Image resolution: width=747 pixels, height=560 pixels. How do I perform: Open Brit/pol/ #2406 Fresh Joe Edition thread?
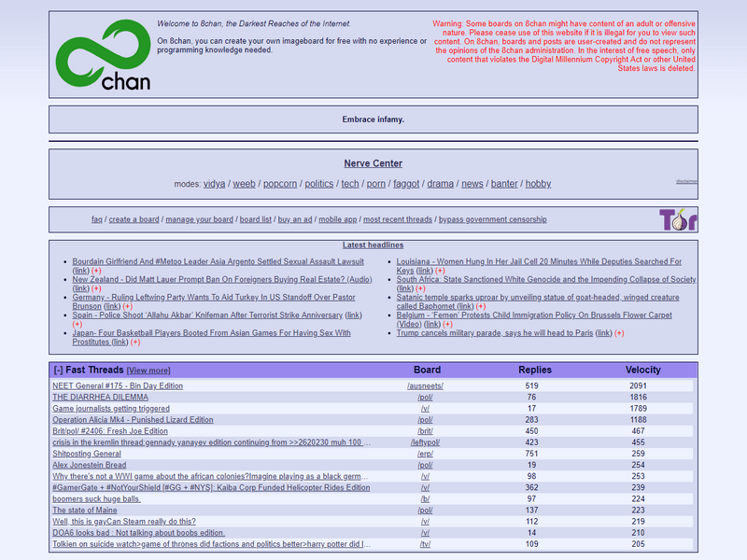click(x=110, y=431)
